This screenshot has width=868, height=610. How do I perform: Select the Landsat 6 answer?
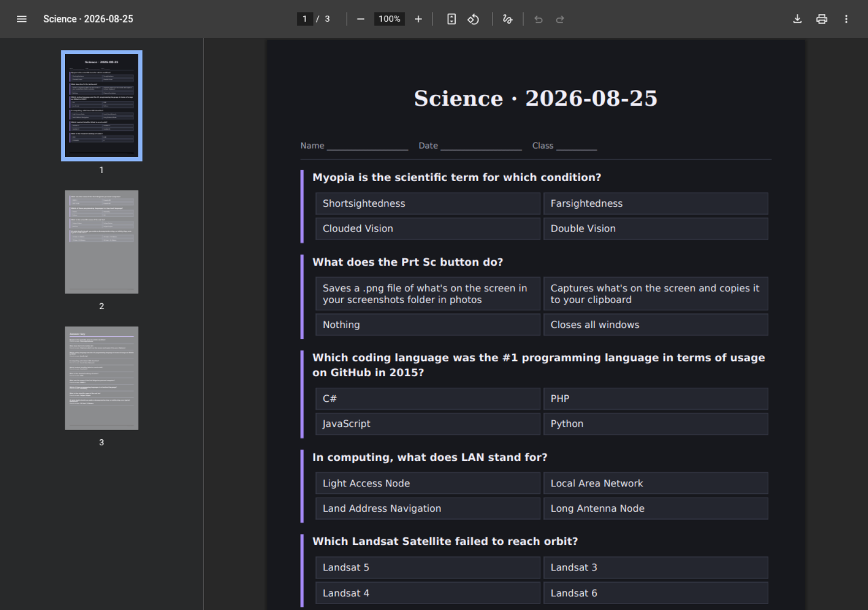[656, 593]
